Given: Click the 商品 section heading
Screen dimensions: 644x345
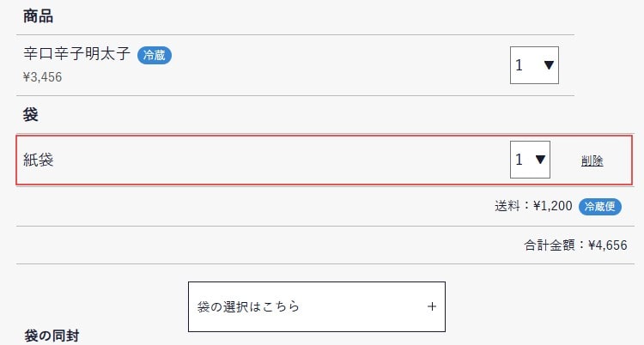Looking at the screenshot, I should click(38, 16).
